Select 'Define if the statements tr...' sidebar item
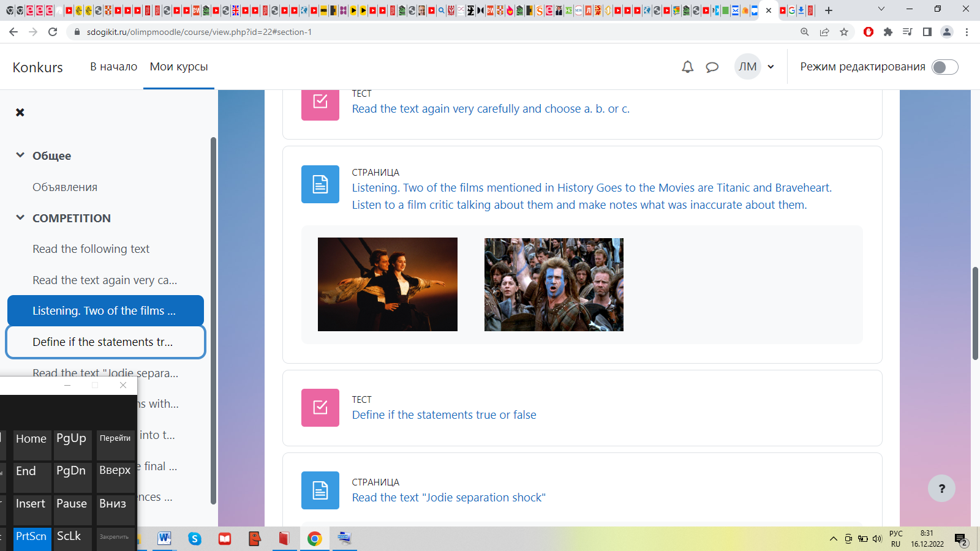 tap(105, 342)
